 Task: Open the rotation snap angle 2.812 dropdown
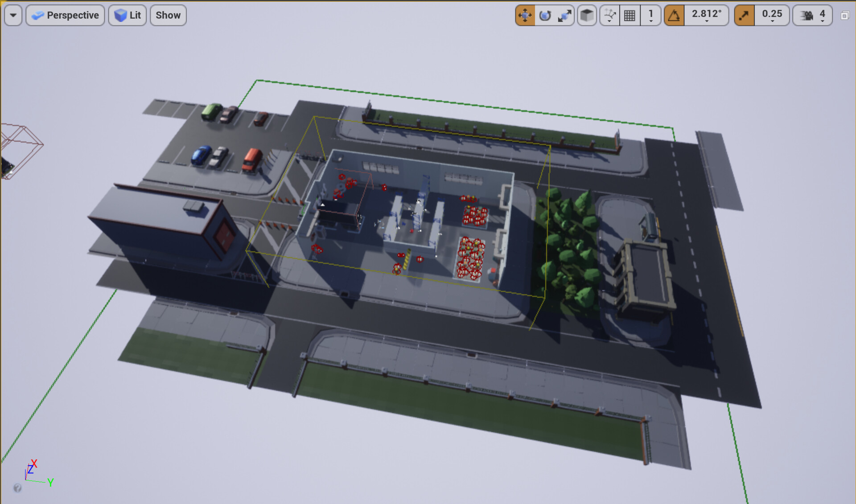click(707, 15)
